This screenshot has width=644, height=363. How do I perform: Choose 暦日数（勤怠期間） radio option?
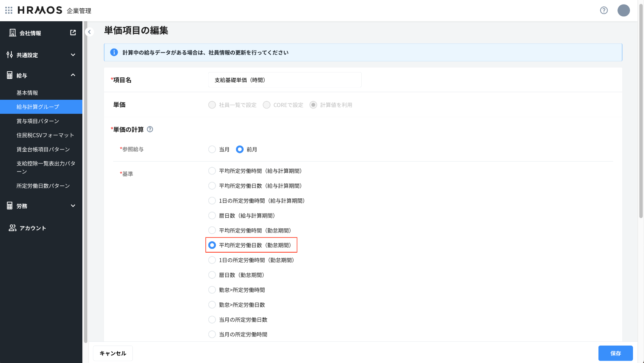click(x=212, y=275)
